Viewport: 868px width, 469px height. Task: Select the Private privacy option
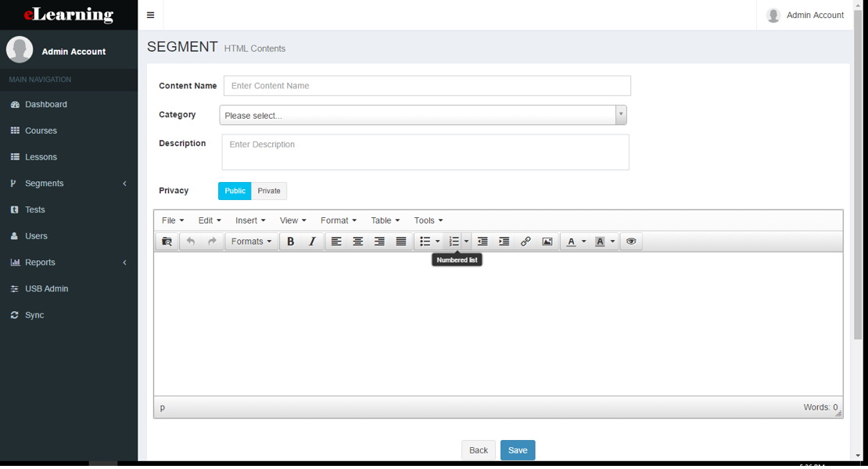269,190
